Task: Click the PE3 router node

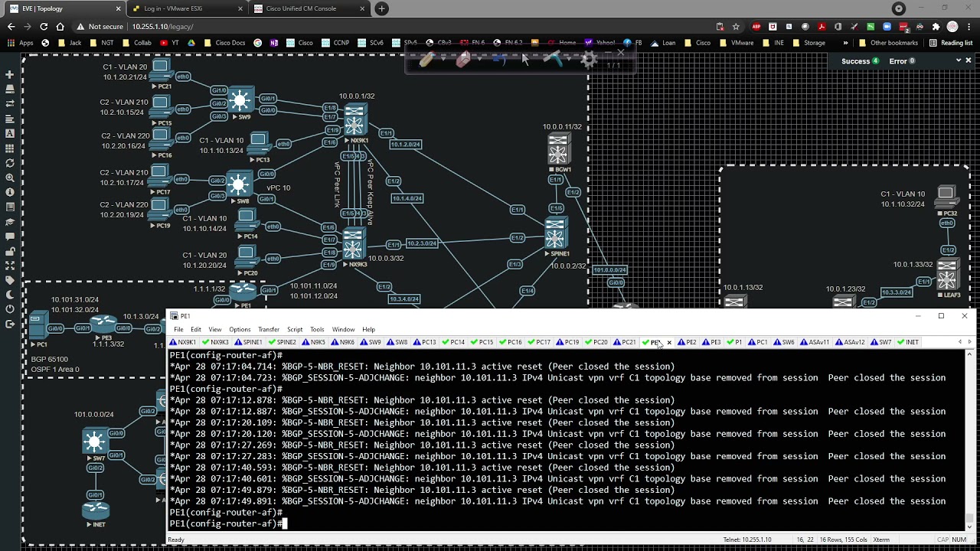Action: (105, 323)
